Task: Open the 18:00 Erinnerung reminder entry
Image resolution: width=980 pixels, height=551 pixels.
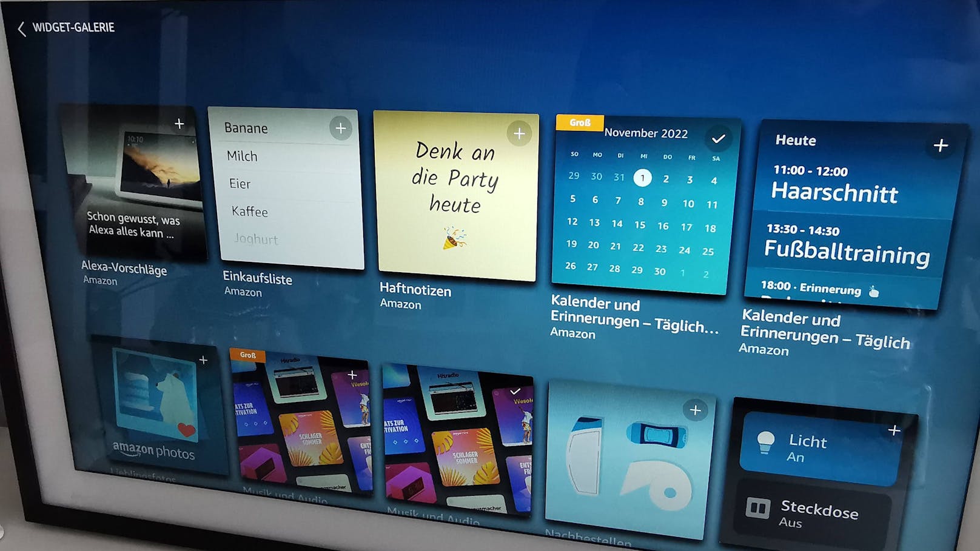Action: pyautogui.click(x=819, y=289)
